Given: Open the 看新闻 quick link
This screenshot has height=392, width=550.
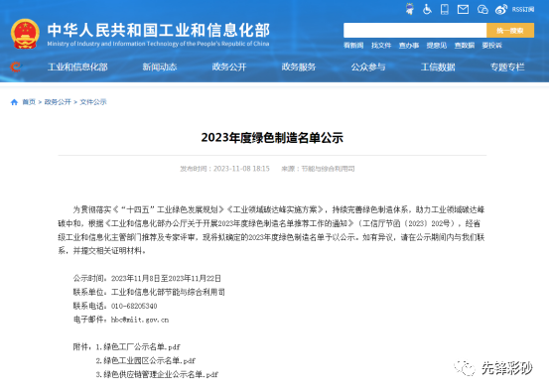Looking at the screenshot, I should (353, 46).
